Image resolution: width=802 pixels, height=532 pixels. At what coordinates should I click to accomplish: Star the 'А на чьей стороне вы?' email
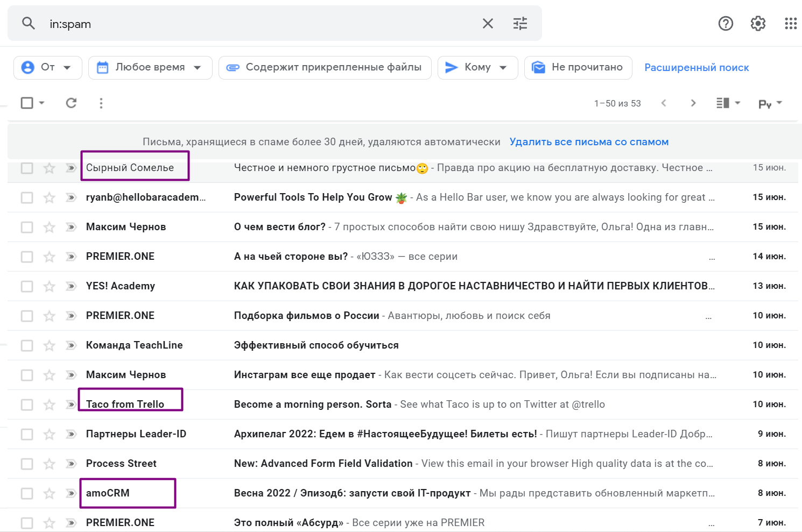pyautogui.click(x=49, y=257)
